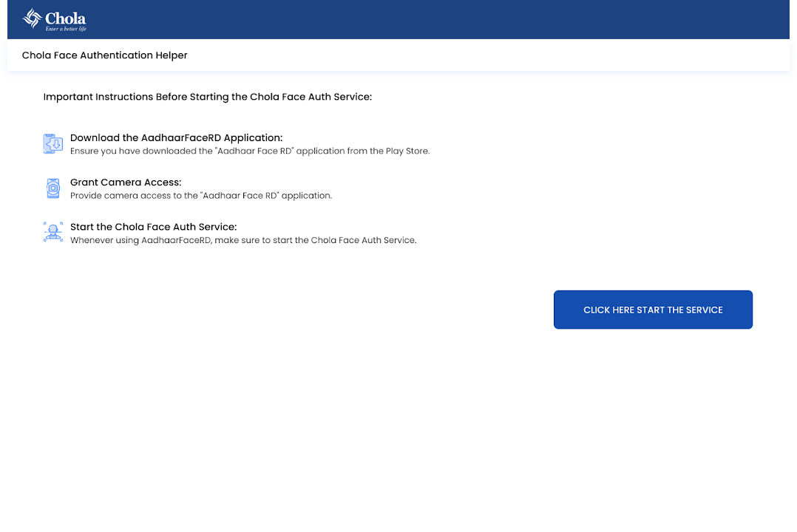This screenshot has width=797, height=532.
Task: Click the phone download icon
Action: tap(53, 144)
